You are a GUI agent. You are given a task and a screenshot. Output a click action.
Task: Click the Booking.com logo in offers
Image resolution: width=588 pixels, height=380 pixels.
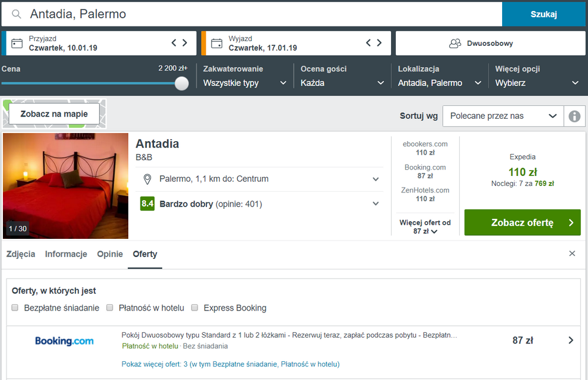(x=64, y=341)
